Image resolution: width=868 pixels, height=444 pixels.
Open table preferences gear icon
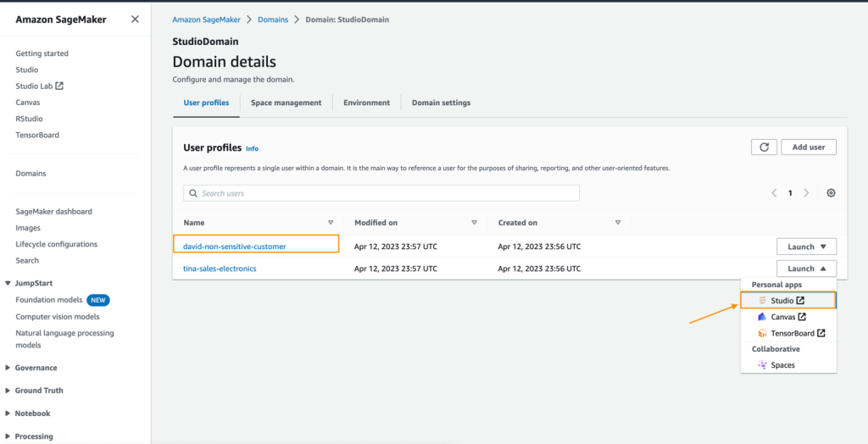[x=831, y=193]
